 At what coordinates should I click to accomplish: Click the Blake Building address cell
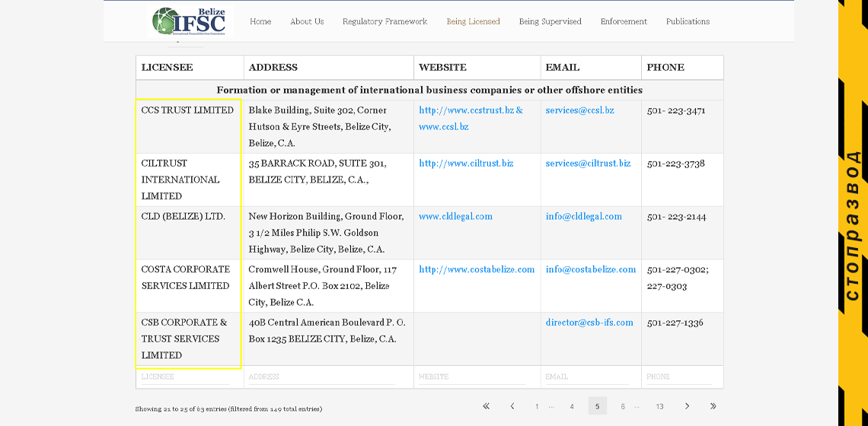click(329, 127)
